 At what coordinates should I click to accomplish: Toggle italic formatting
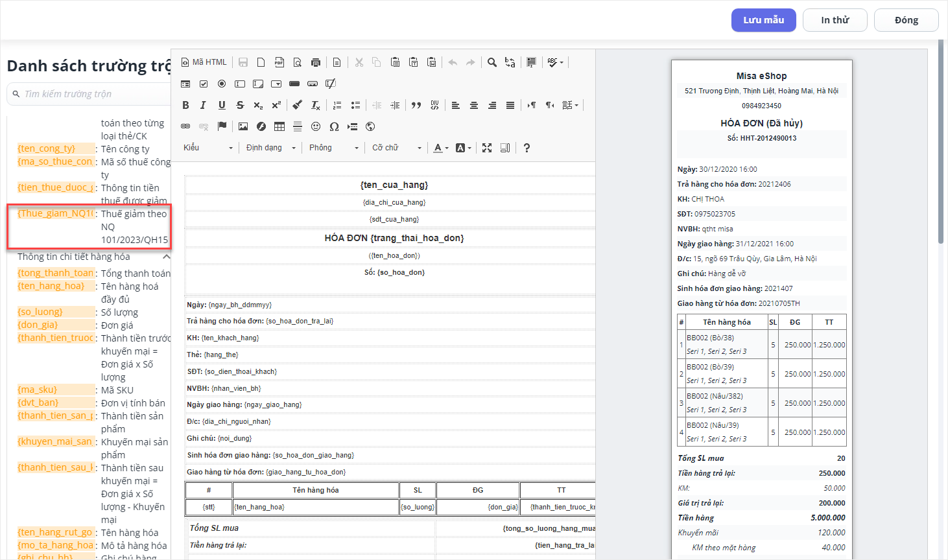(204, 105)
